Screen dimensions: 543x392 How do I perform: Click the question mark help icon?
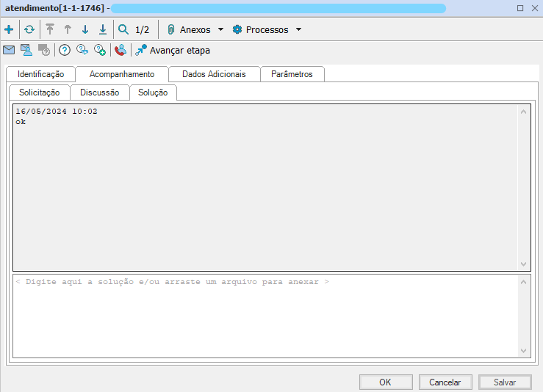click(65, 50)
